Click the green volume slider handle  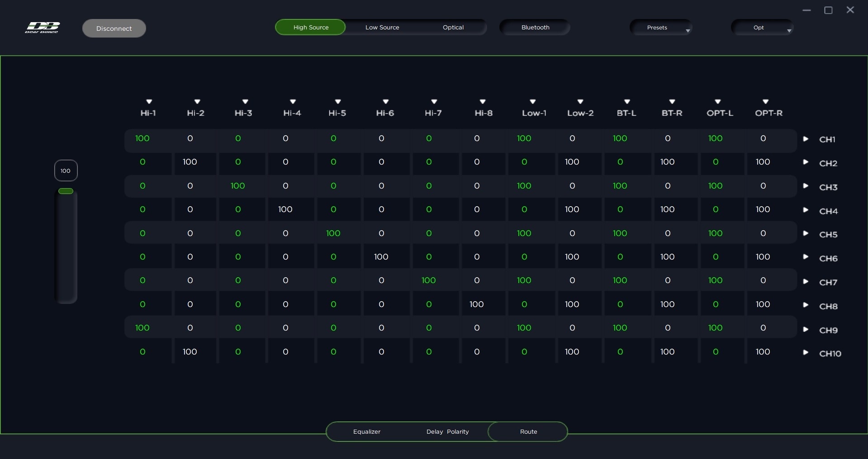click(66, 191)
